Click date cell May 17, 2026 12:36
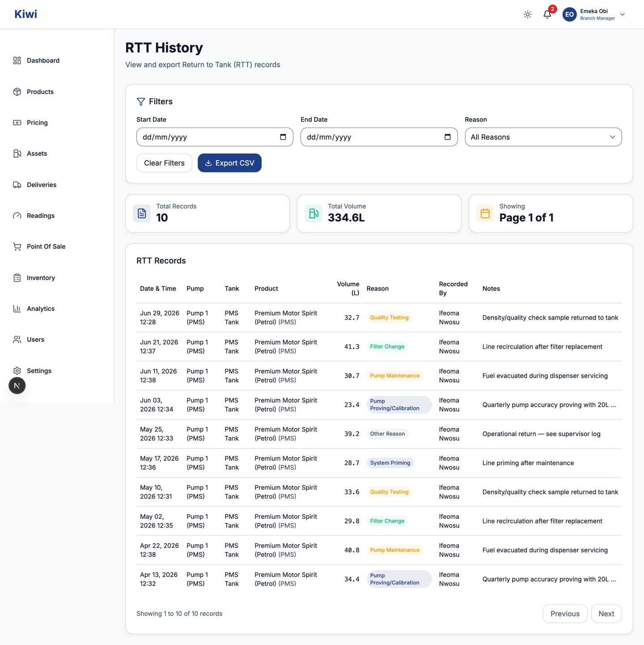Screen dimensions: 644x645 (x=159, y=463)
